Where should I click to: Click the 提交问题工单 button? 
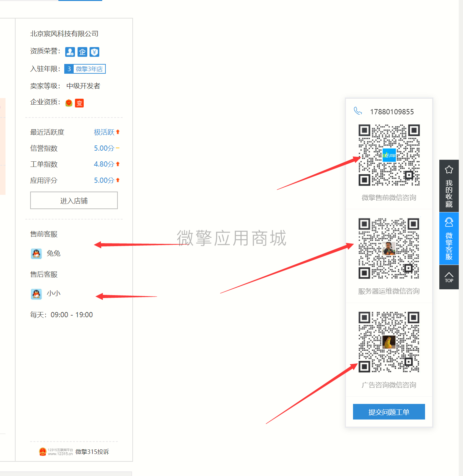389,412
